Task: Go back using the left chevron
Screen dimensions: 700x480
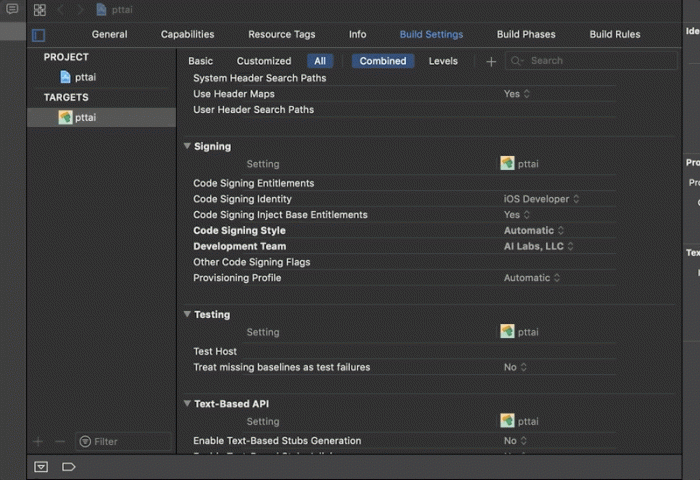Action: click(60, 10)
